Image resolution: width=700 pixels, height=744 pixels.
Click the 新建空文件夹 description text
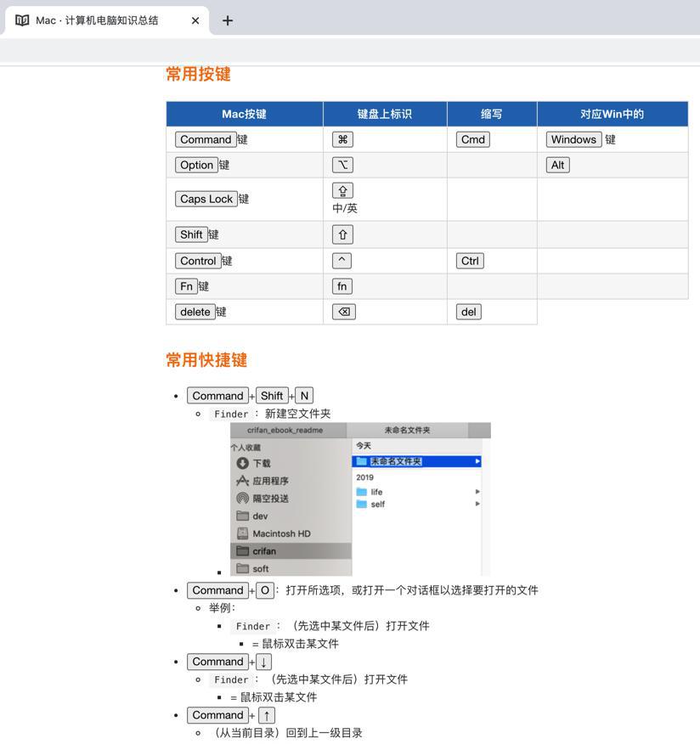point(297,414)
